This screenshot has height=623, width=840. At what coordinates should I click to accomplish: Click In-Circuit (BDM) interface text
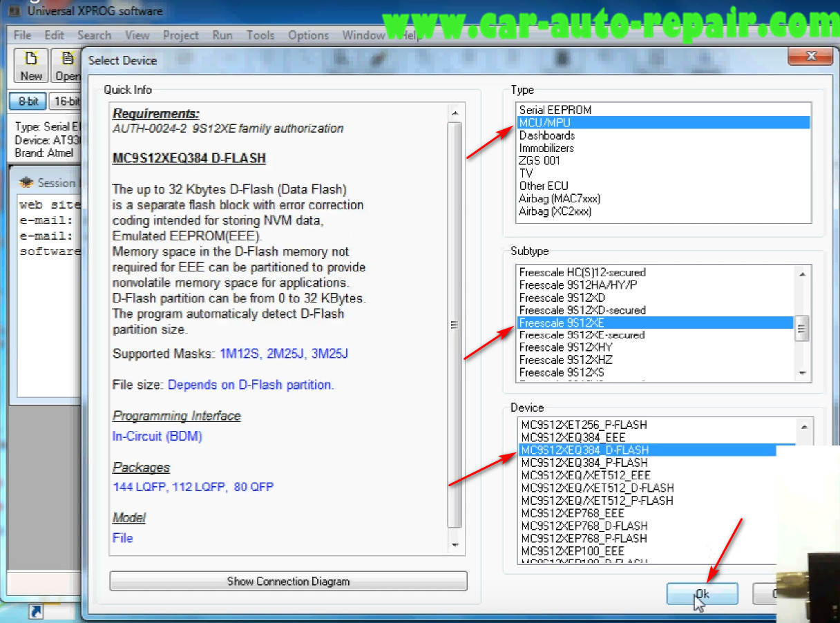coord(157,436)
